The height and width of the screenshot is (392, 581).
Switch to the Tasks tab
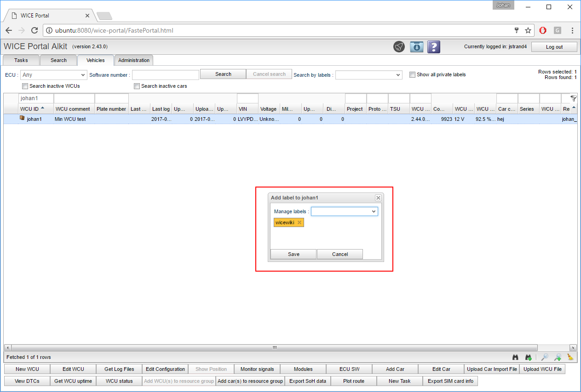click(x=21, y=60)
